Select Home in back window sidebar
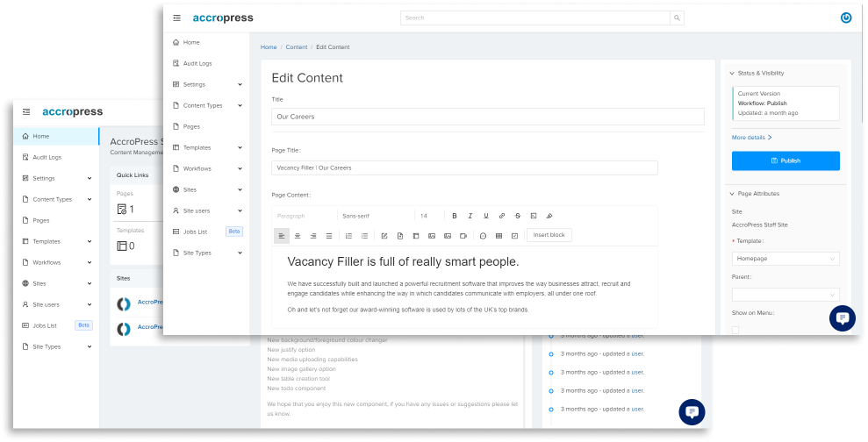The width and height of the screenshot is (868, 442). tap(56, 136)
